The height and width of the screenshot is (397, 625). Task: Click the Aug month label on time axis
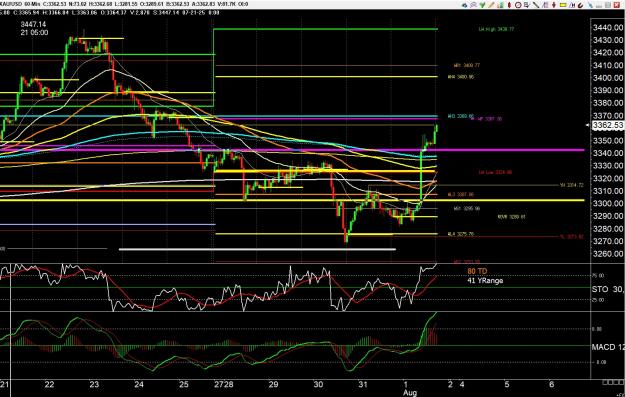coord(410,393)
